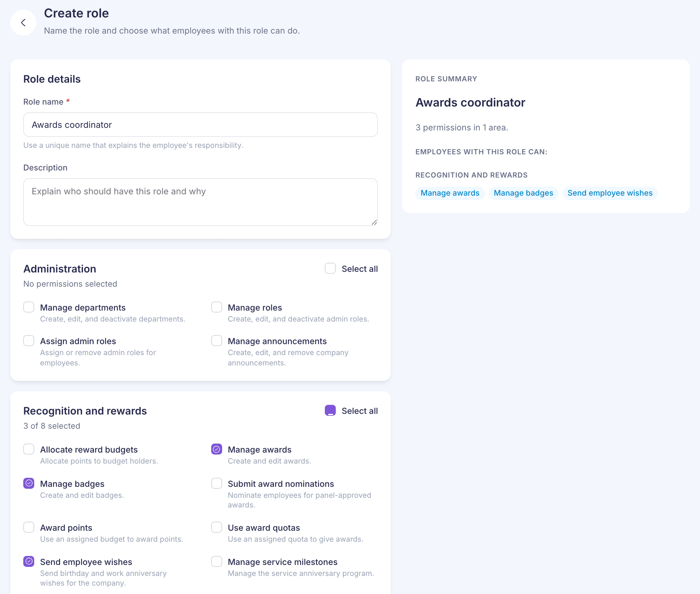Enable the Manage roles permission
Viewport: 700px width, 594px height.
(x=217, y=307)
